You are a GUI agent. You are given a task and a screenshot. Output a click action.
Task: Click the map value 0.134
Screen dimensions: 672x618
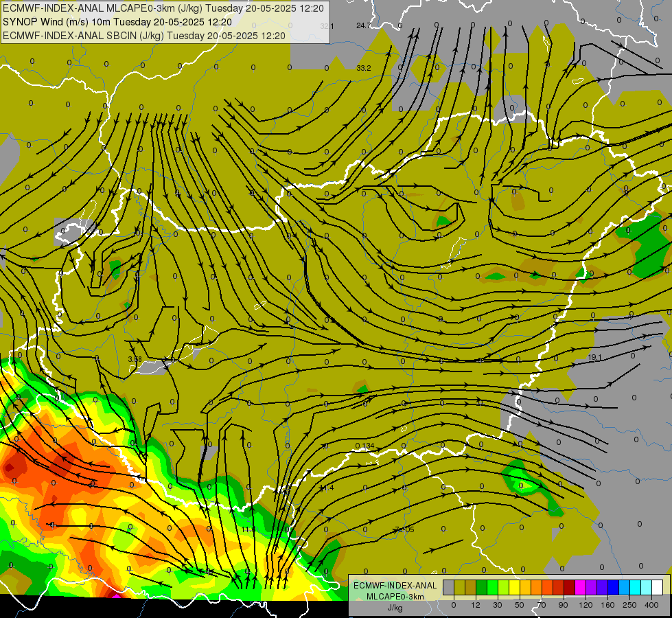pos(364,446)
